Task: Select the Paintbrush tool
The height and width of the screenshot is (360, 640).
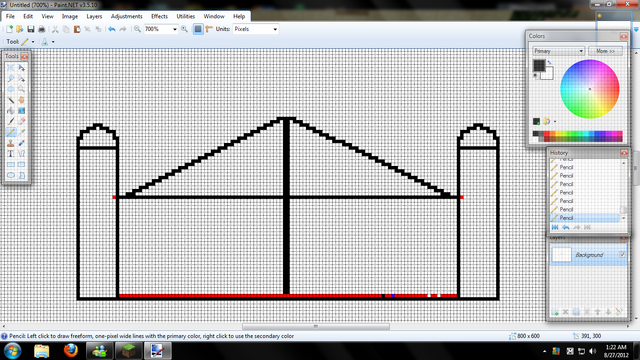Action: pos(11,121)
